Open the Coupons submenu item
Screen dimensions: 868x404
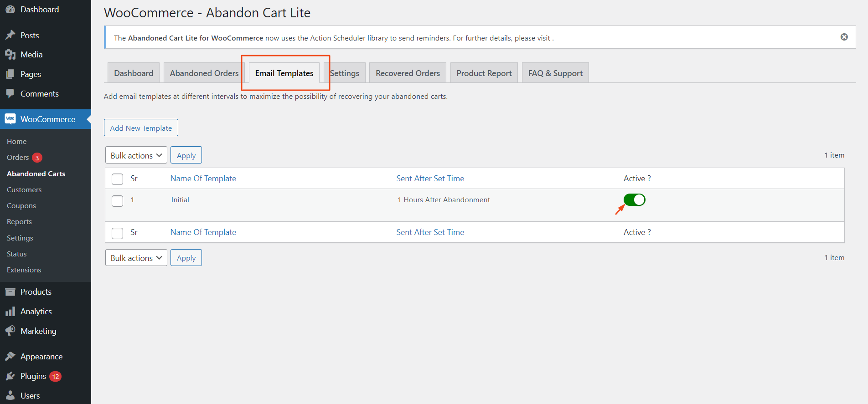[x=21, y=206]
